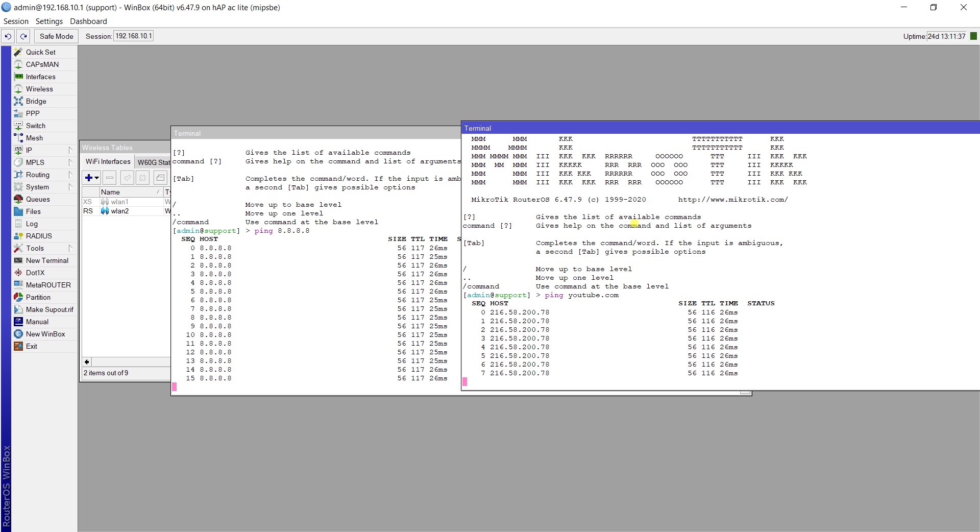Click 'ping youtube.com' command text
The image size is (980, 532).
coord(581,295)
